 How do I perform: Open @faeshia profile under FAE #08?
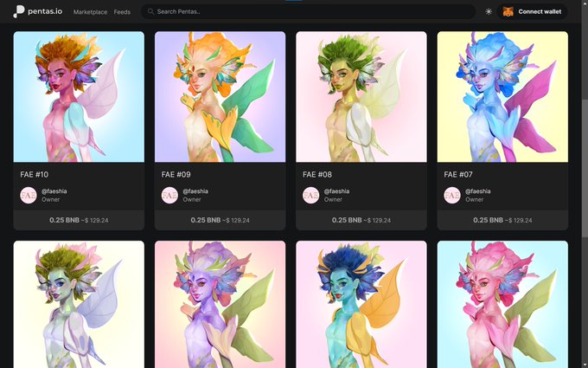pos(336,191)
